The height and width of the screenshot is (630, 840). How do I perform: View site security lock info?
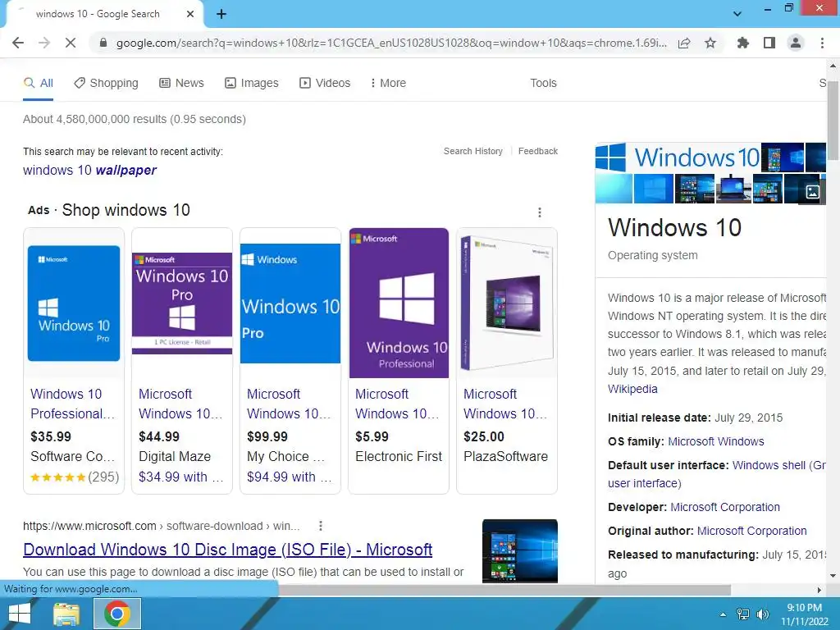103,43
